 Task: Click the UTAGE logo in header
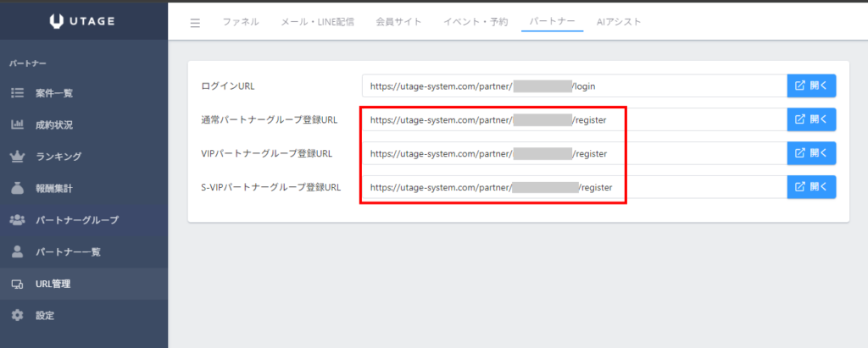[83, 21]
